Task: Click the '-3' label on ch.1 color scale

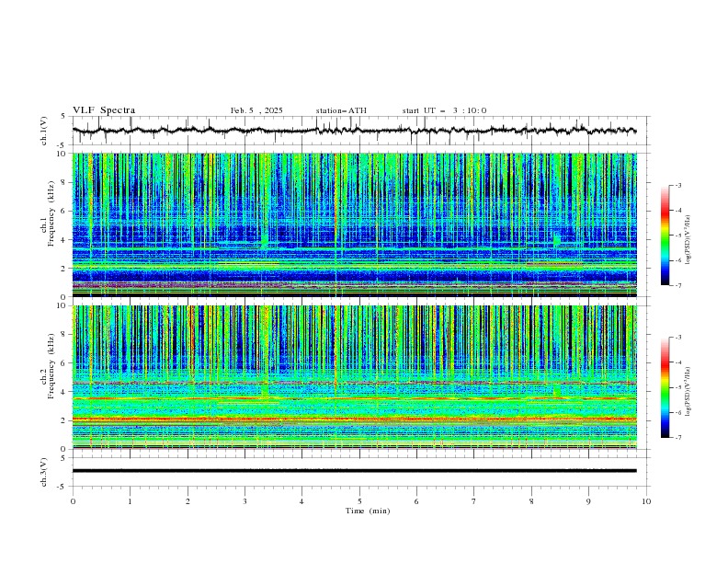Action: point(677,185)
